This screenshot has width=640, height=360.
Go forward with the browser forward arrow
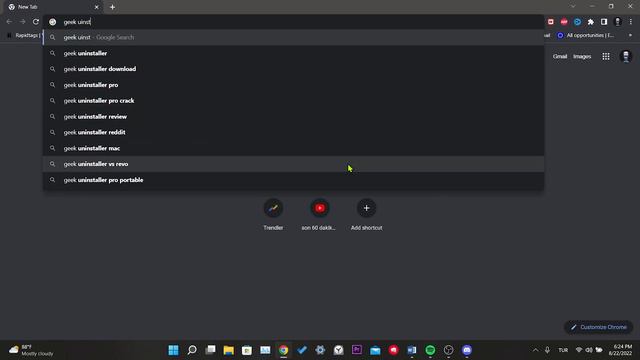22,22
